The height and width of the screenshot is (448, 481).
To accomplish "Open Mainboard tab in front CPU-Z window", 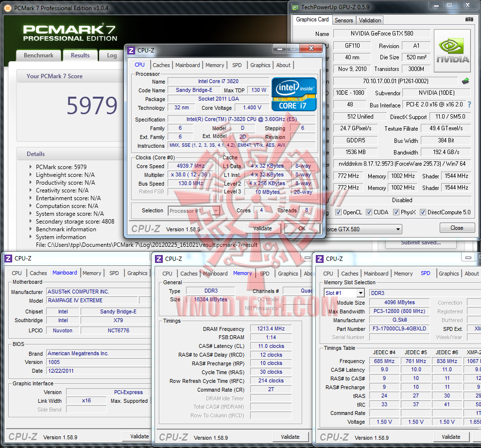I will pos(188,65).
